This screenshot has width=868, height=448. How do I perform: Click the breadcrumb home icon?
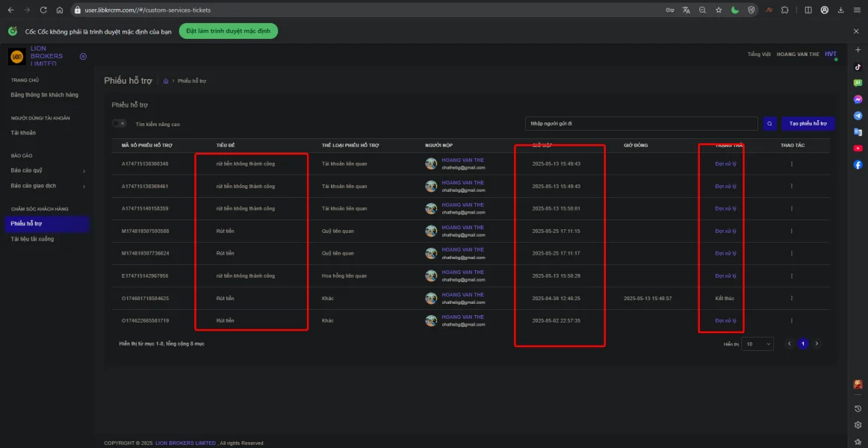click(166, 81)
